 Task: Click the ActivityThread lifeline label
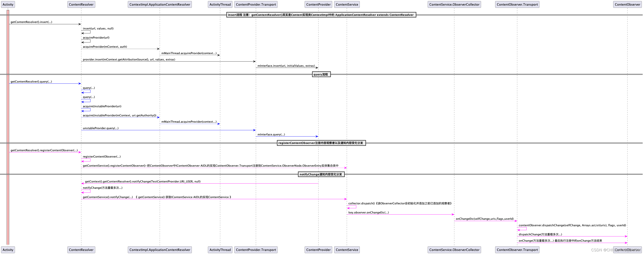[220, 4]
